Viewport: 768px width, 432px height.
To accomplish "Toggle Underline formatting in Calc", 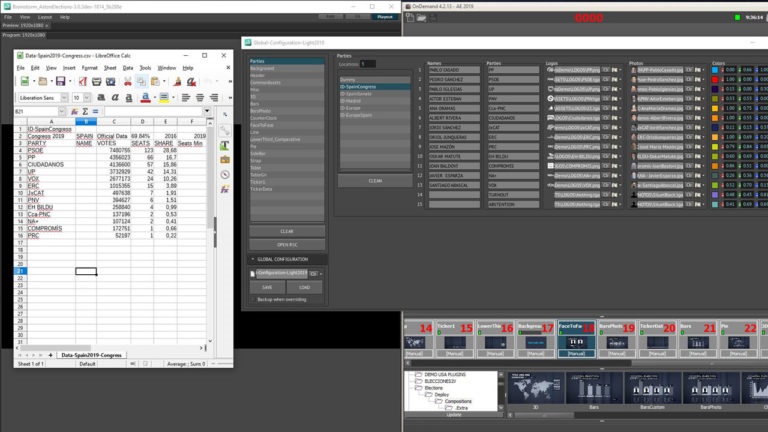I will pyautogui.click(x=129, y=97).
